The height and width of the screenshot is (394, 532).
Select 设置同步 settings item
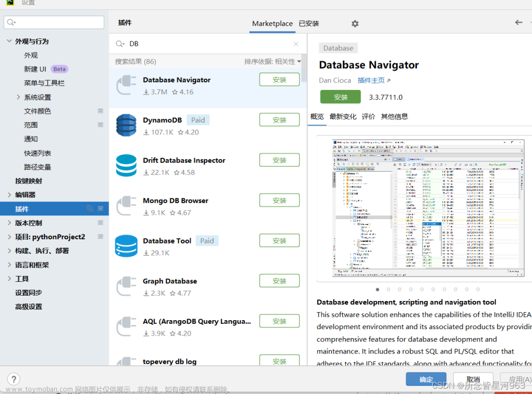(x=29, y=292)
